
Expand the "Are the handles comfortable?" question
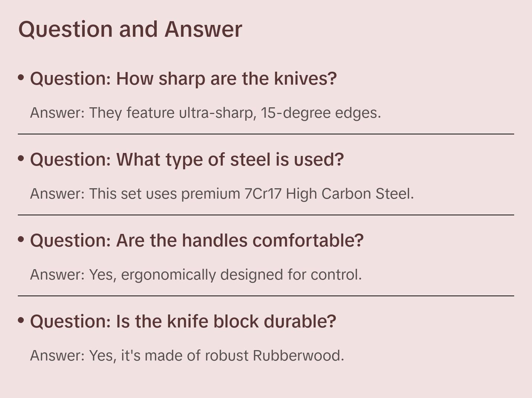coord(197,241)
